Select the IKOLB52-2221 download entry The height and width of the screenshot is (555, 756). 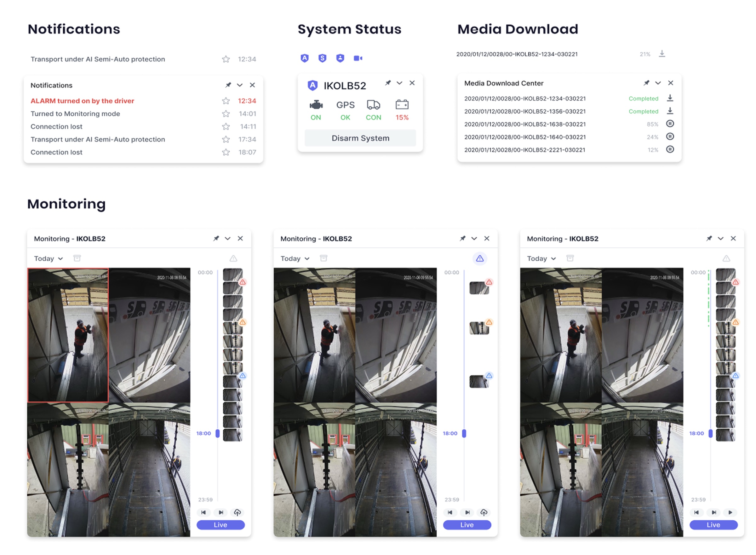pos(524,150)
